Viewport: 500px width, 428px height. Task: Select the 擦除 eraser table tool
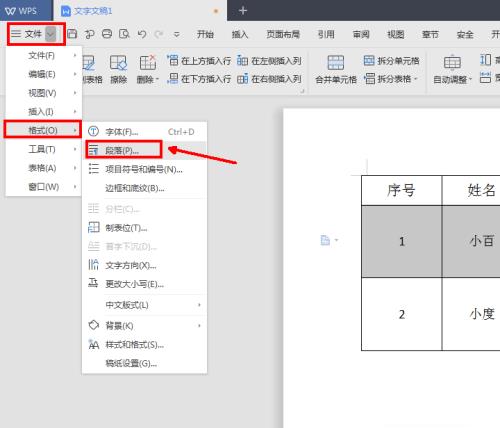118,69
